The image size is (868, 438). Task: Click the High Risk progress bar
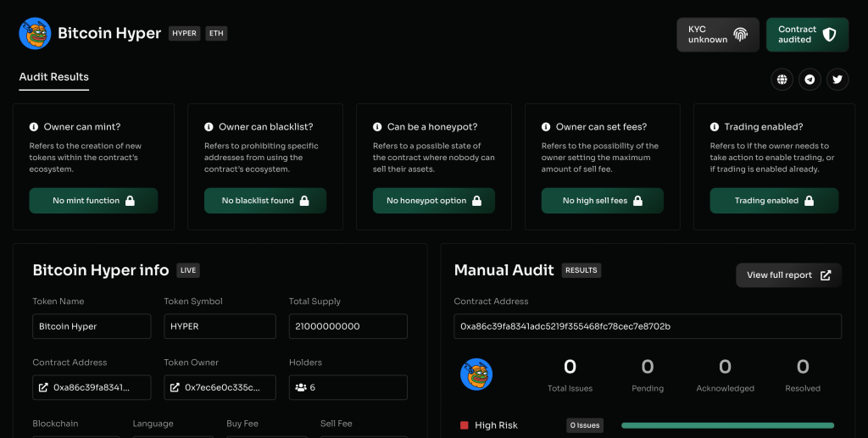coord(727,425)
